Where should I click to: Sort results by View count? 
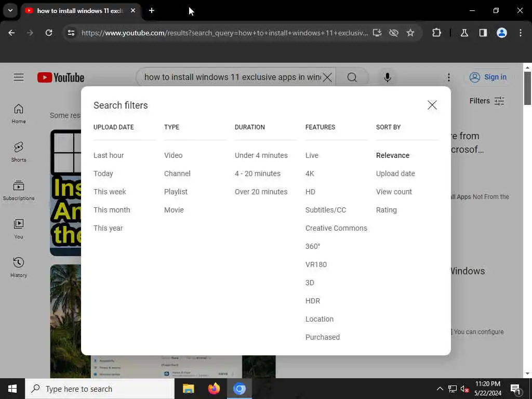tap(394, 192)
